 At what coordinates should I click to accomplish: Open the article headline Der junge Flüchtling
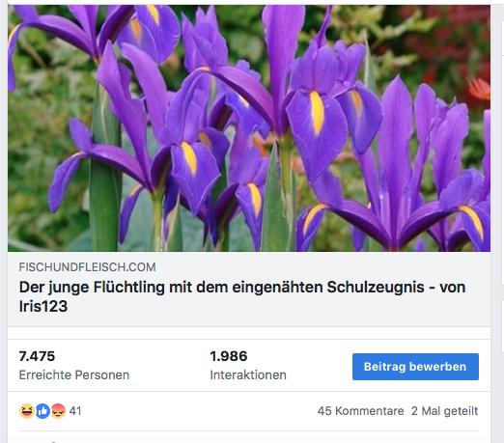(x=242, y=296)
